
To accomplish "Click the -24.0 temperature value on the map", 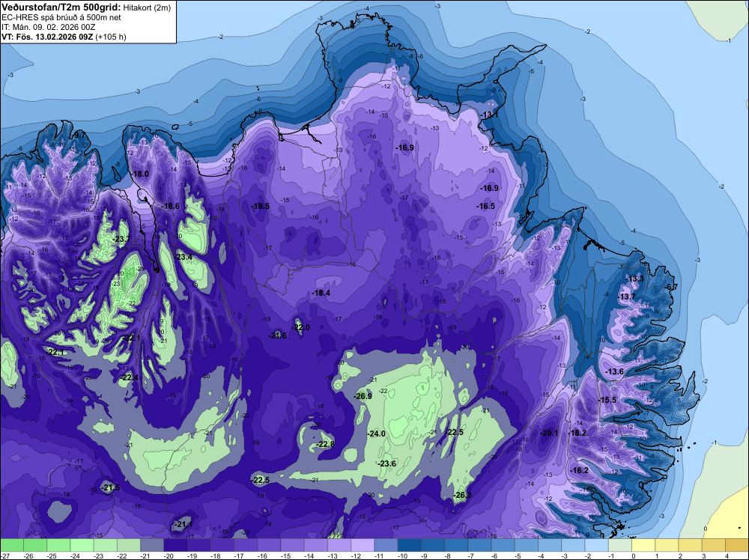I will point(376,433).
